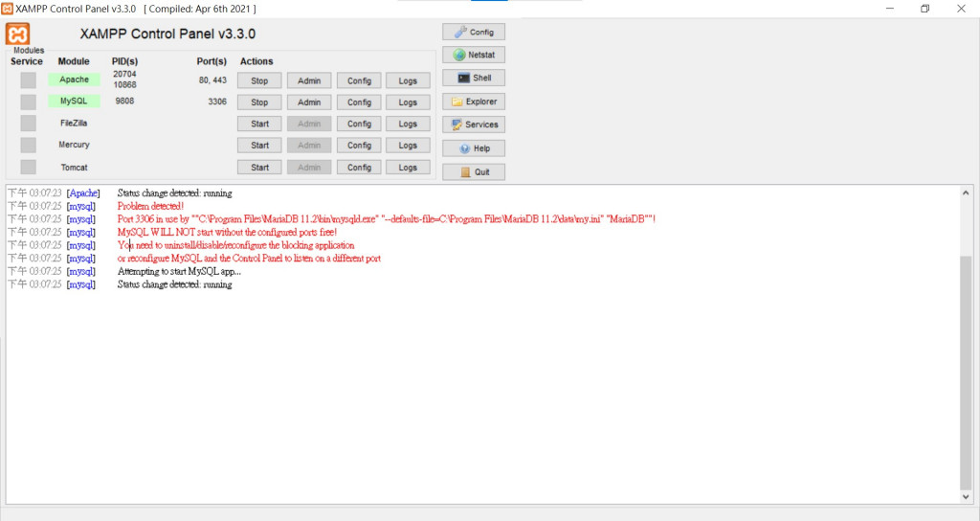The image size is (980, 521).
Task: Click the log scrollbar down arrow
Action: tap(966, 497)
